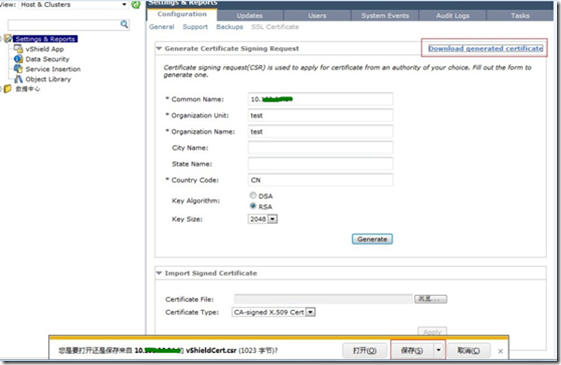Open the Support sub-tab link

[x=195, y=27]
